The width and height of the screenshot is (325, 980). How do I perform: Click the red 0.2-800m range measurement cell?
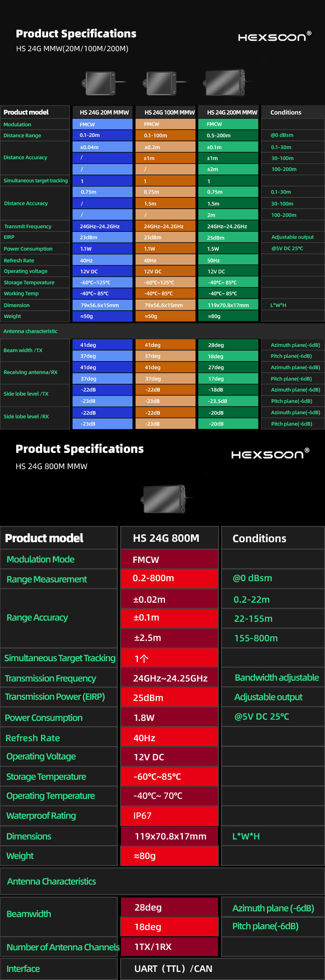point(169,578)
